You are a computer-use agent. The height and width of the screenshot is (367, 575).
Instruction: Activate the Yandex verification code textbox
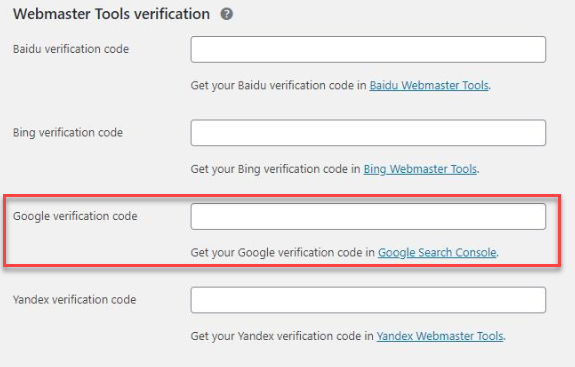(368, 300)
